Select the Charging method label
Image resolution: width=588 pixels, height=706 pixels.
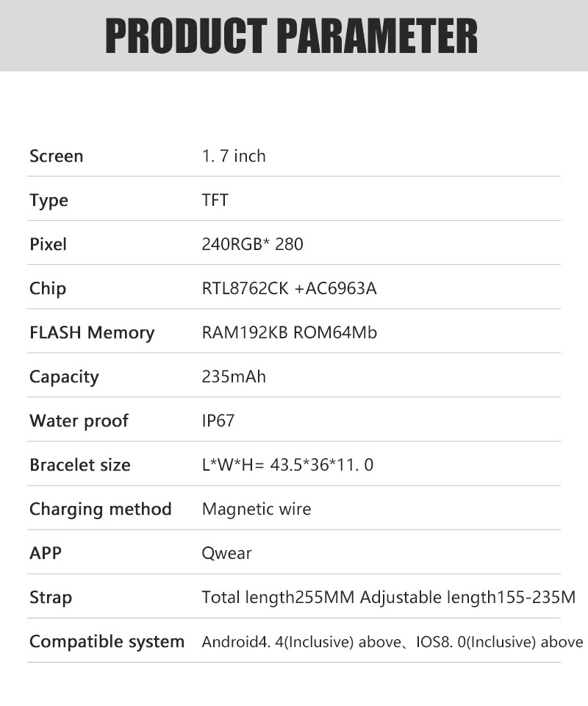click(100, 509)
